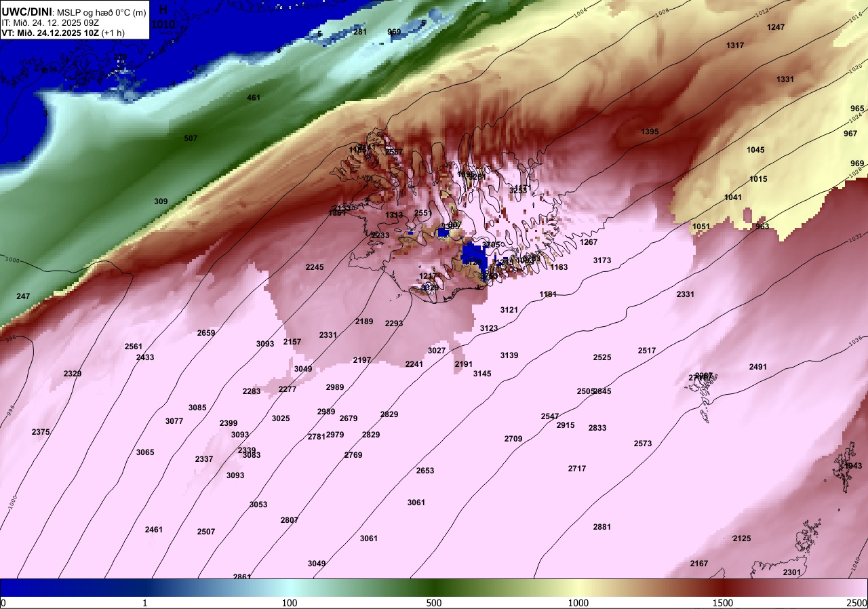The width and height of the screenshot is (868, 609).
Task: Click the freezing level value 2125
Action: click(x=742, y=538)
